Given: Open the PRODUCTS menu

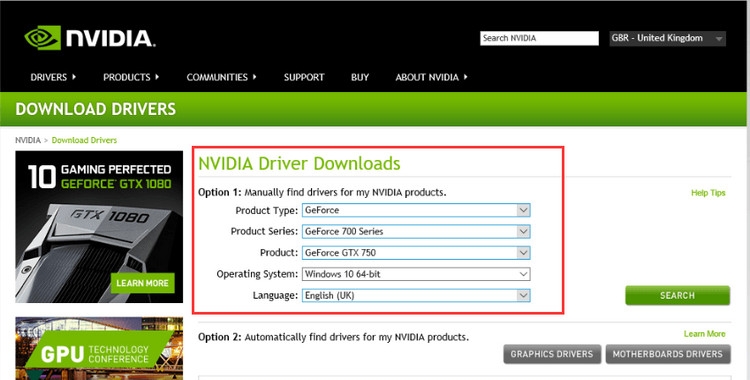Looking at the screenshot, I should point(131,77).
